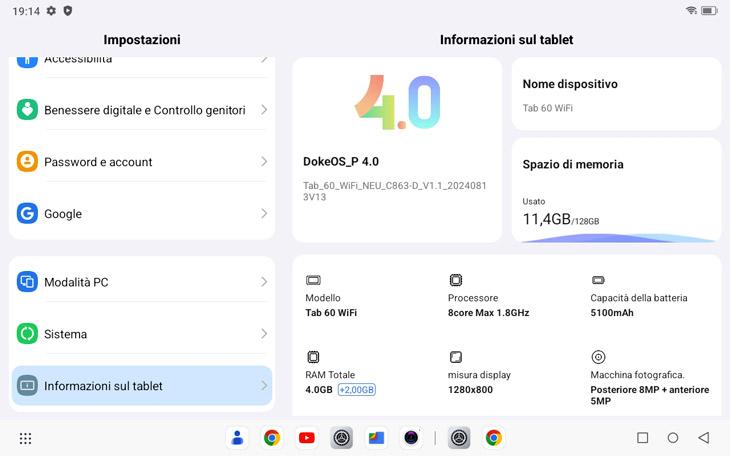
Task: Tap the +2,00GB RAM expansion badge
Action: coord(356,390)
